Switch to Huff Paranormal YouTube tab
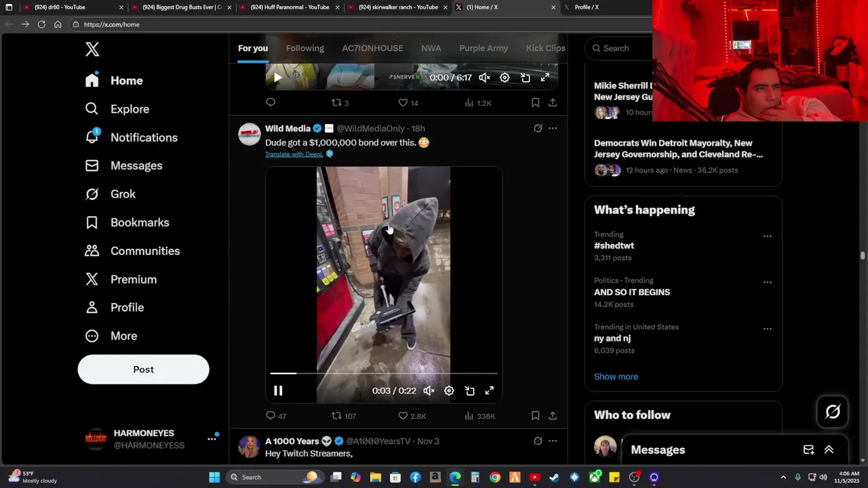 [x=290, y=7]
